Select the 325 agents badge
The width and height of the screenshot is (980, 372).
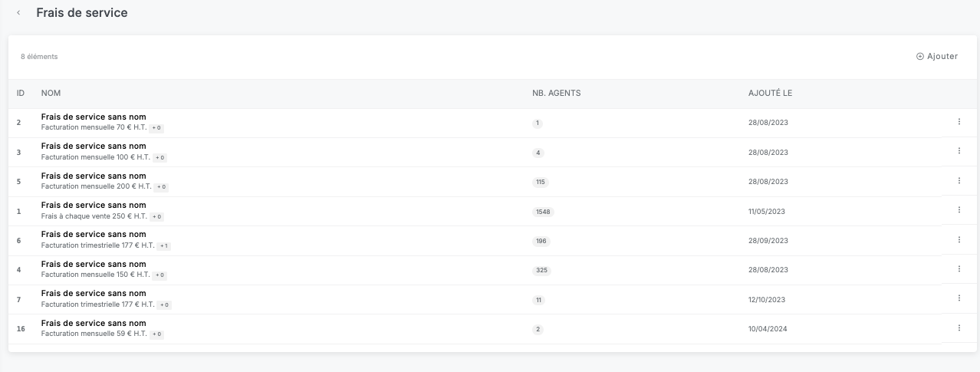click(x=541, y=271)
